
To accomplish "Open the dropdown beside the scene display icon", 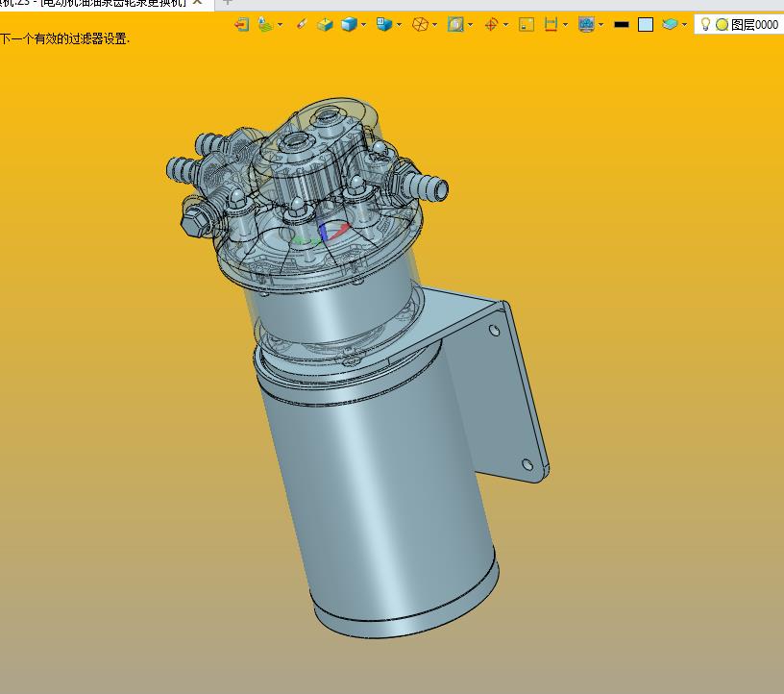I will pyautogui.click(x=280, y=24).
